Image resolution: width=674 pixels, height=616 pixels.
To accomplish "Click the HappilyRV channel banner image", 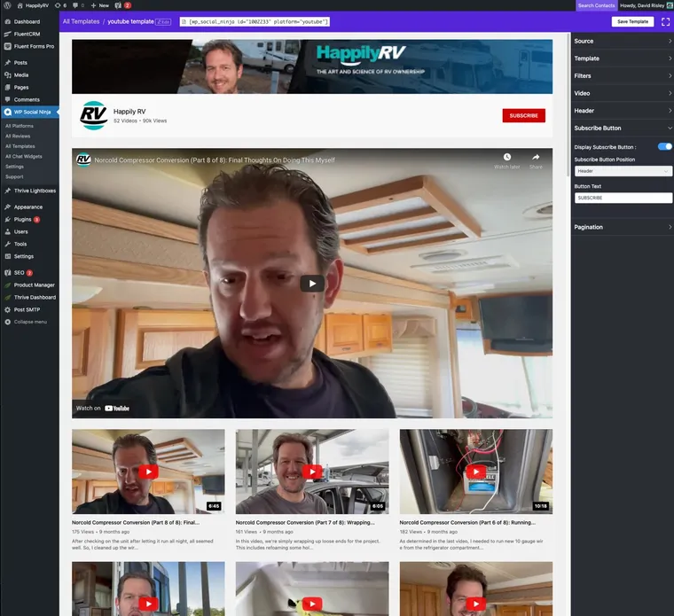I will click(312, 66).
